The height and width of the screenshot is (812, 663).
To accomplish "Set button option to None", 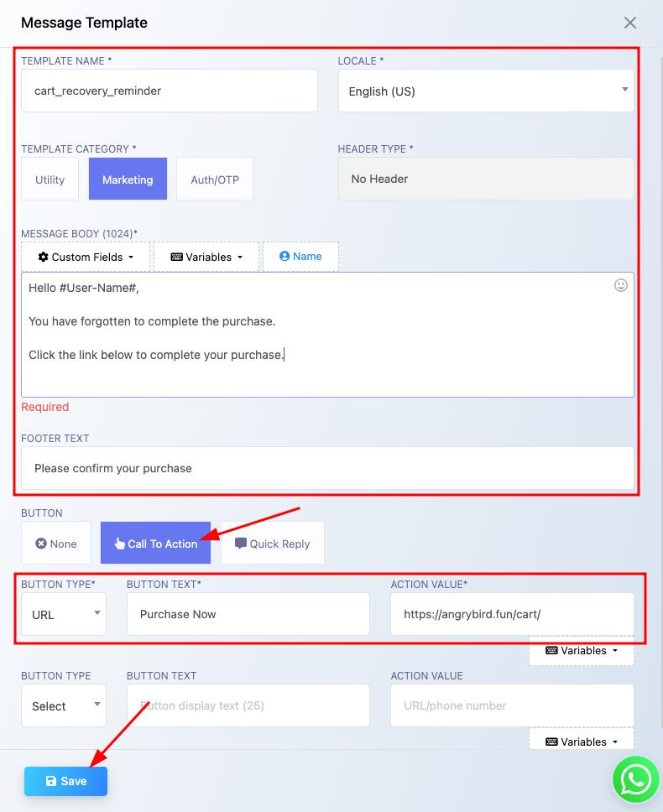I will 56,544.
